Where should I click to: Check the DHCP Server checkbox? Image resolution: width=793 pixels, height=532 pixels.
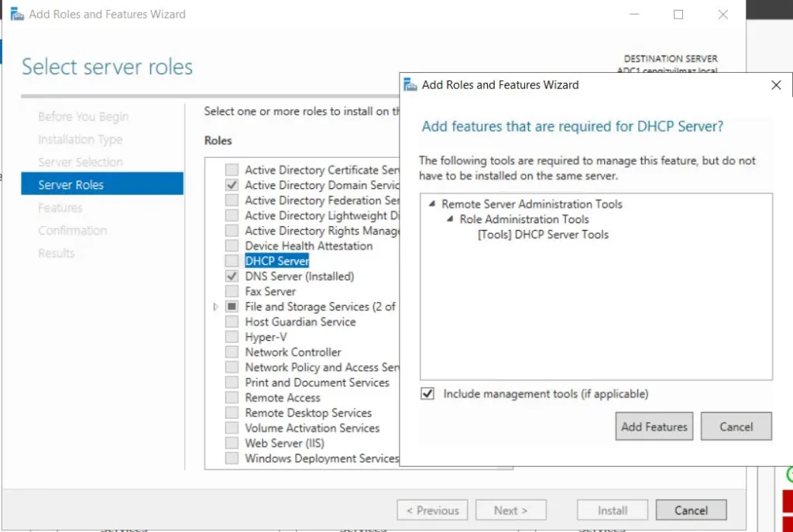[x=232, y=261]
